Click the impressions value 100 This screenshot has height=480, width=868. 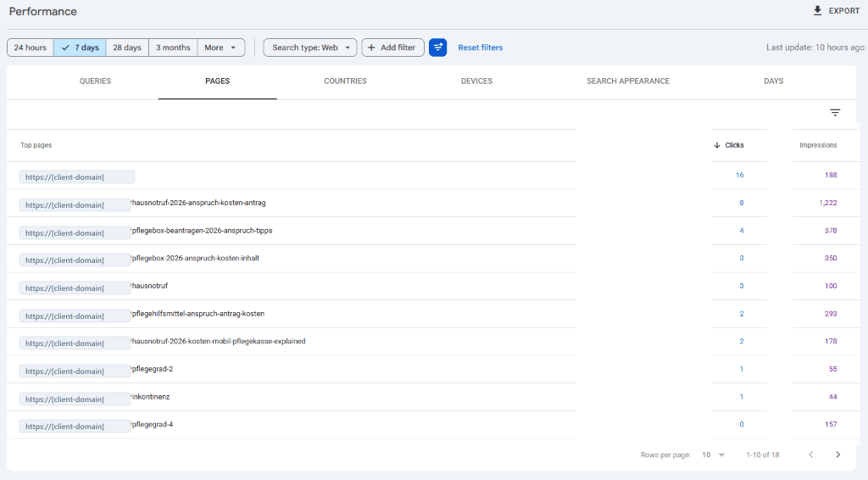pos(831,286)
